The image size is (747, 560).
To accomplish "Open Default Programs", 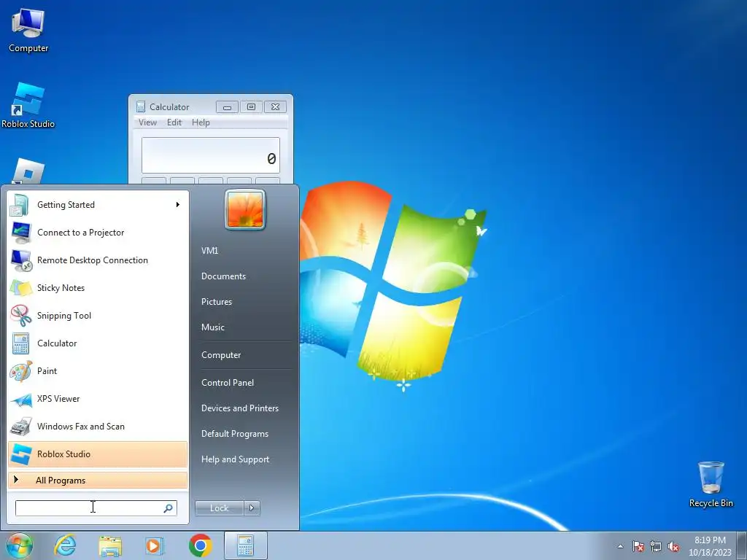I will point(235,434).
